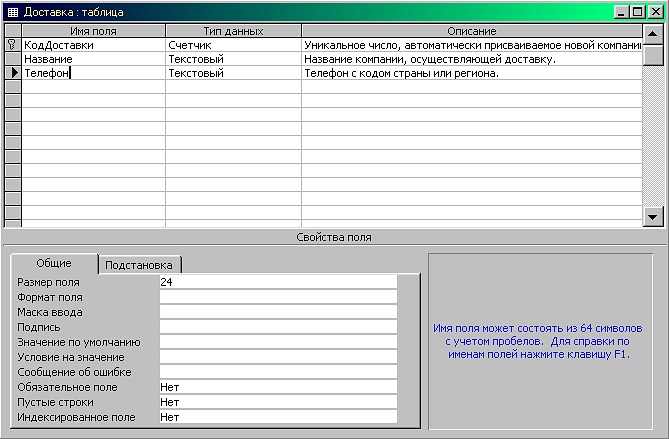Click the current-row arrow selector beside Телефон

(x=13, y=73)
